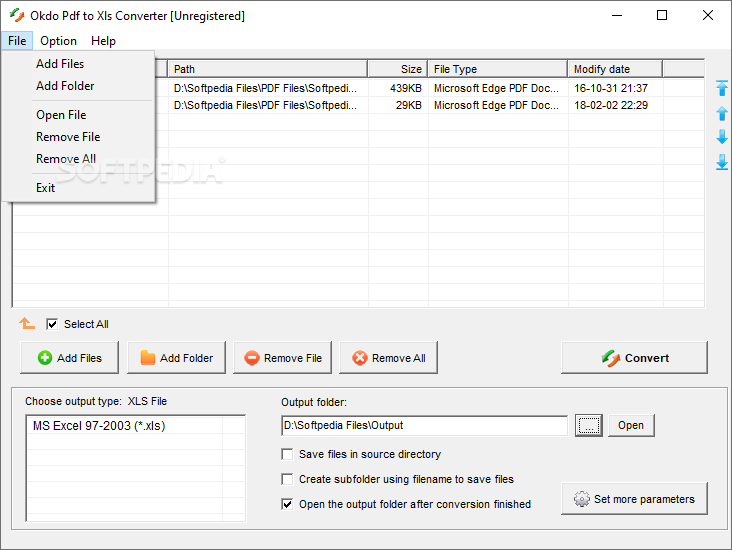Click move-to-top arrow icon

click(x=722, y=88)
